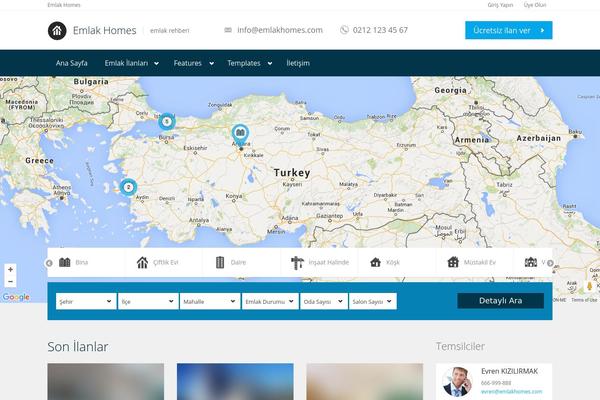Open the İletişim contact page
The width and height of the screenshot is (600, 400).
click(298, 63)
